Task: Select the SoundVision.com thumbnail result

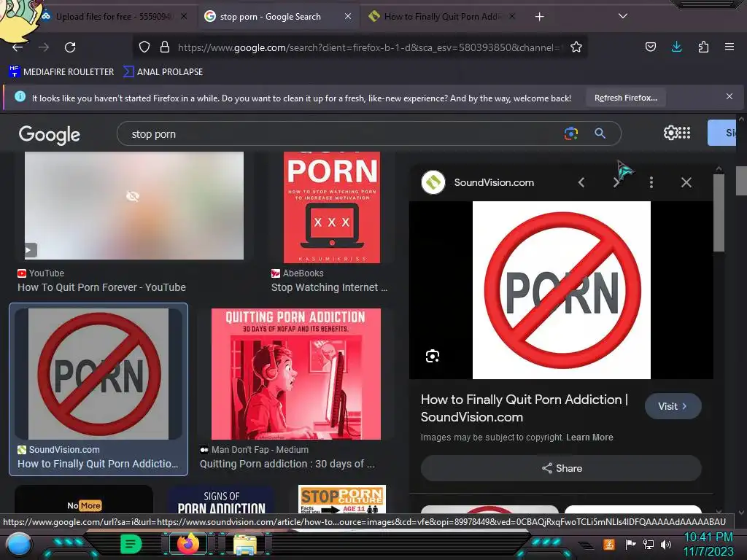Action: 98,374
